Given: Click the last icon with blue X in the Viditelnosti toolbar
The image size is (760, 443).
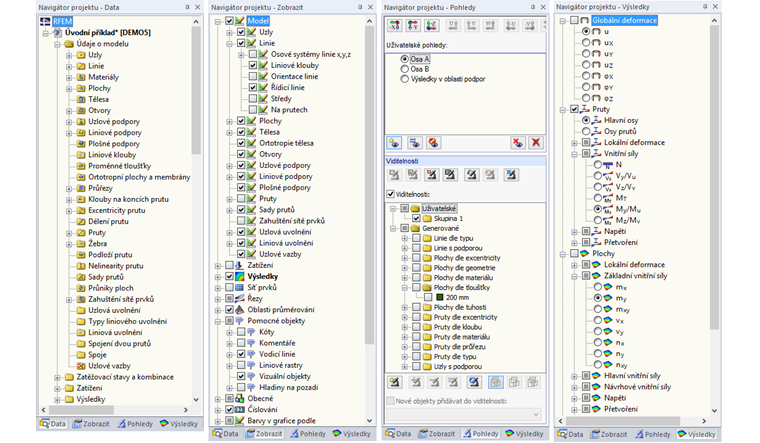Looking at the screenshot, I should click(511, 174).
